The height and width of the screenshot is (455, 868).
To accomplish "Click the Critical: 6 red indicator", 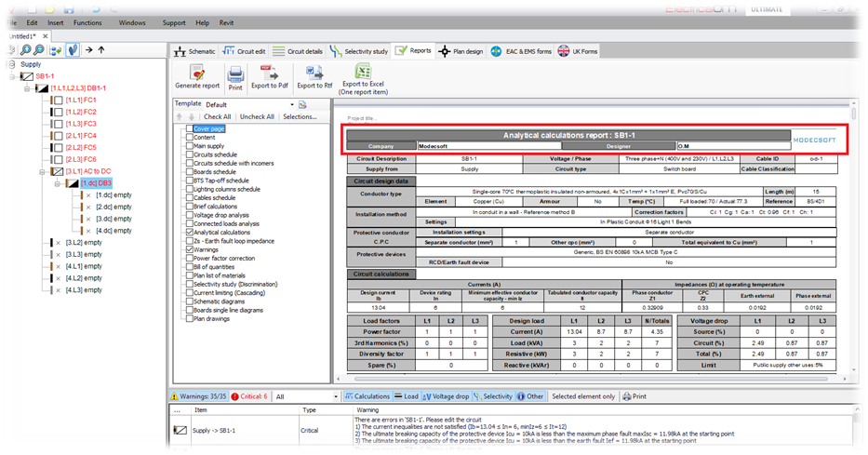I will (x=249, y=396).
